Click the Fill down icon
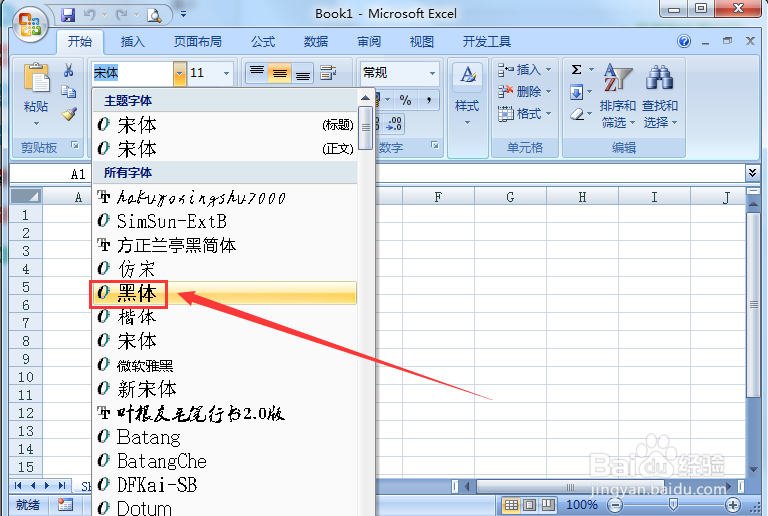Image resolution: width=768 pixels, height=516 pixels. click(x=576, y=92)
